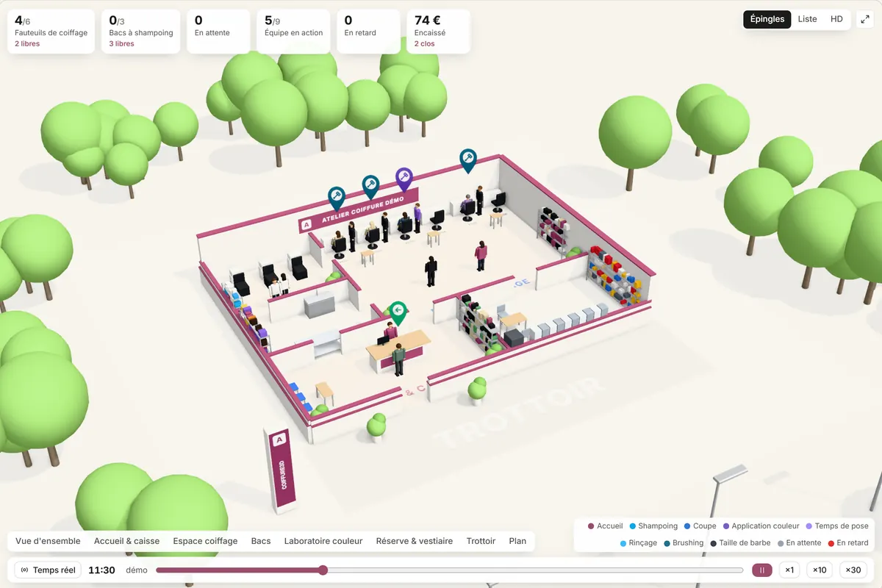The image size is (882, 588).
Task: Click the second teal pin above the sign
Action: click(370, 185)
